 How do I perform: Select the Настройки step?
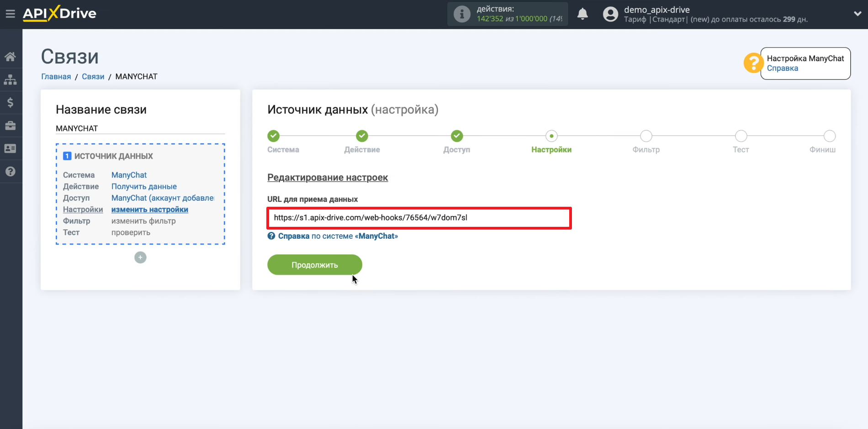click(x=551, y=136)
